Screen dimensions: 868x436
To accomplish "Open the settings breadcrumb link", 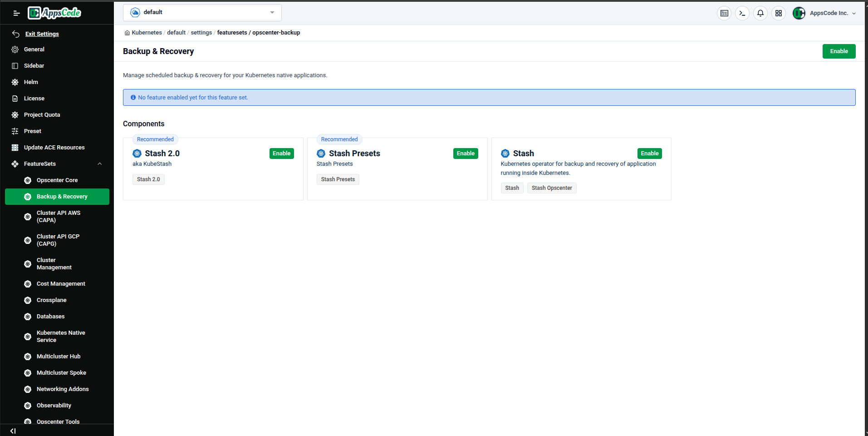I will (201, 32).
